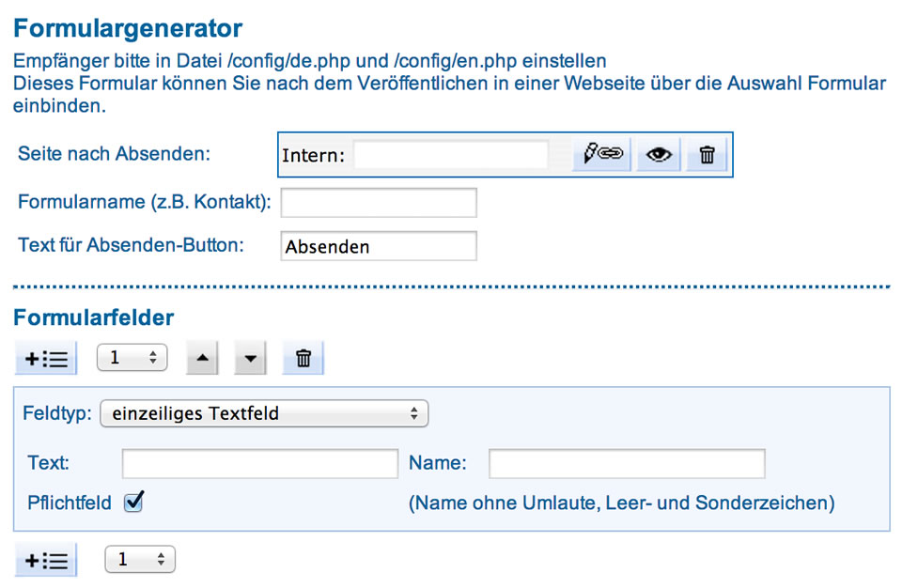This screenshot has height=588, width=902.
Task: Move form field up with arrow
Action: [202, 358]
